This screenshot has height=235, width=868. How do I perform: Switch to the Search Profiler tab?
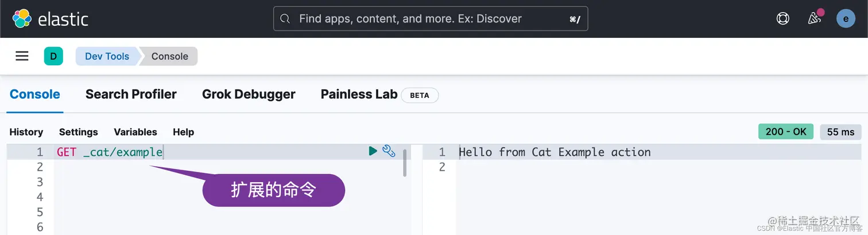[x=131, y=95]
